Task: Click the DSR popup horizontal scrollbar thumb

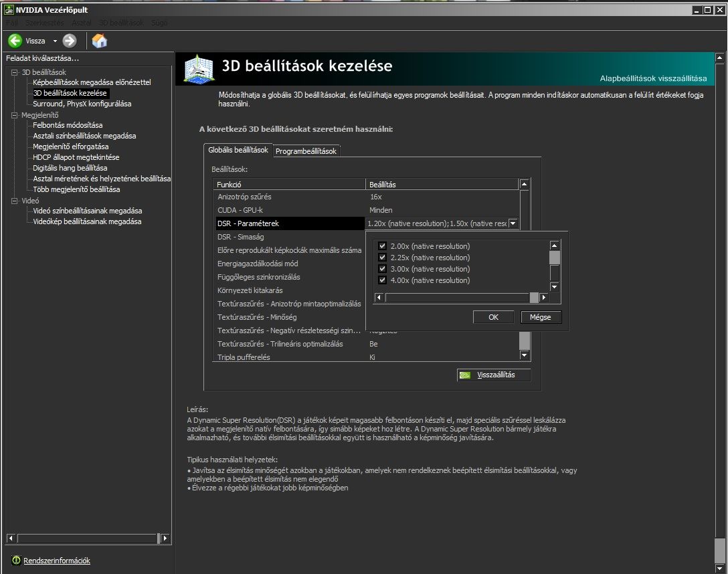Action: tap(534, 298)
